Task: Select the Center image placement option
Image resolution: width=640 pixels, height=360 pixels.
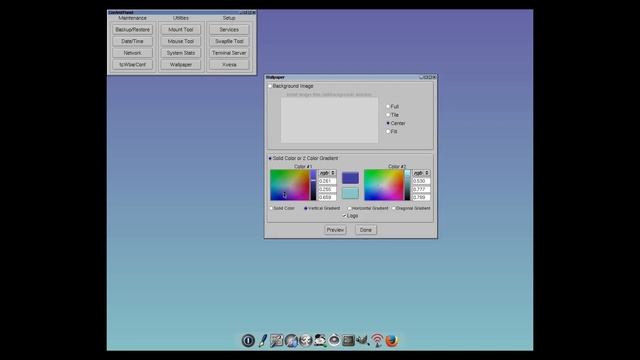Action: pyautogui.click(x=388, y=123)
